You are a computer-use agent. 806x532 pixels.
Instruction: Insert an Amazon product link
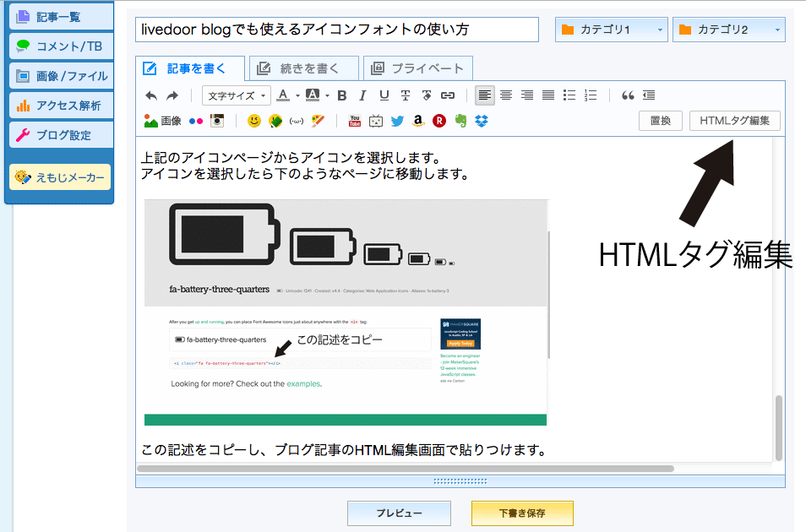pyautogui.click(x=418, y=121)
